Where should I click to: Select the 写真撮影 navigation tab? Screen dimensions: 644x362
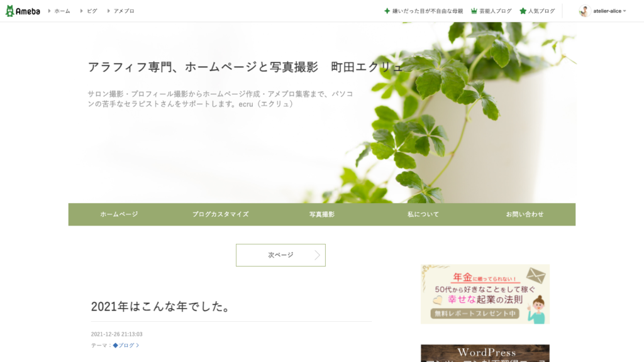click(x=322, y=214)
